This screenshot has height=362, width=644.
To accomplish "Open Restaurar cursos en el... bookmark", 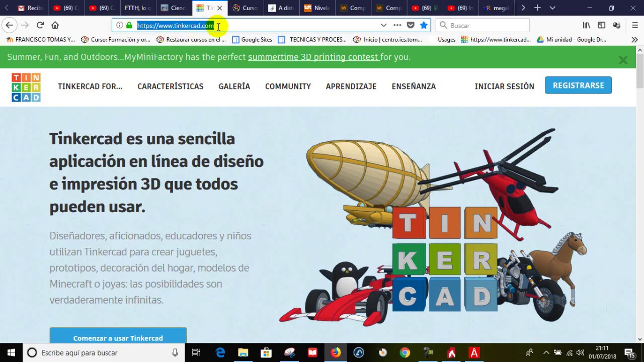I will [191, 39].
